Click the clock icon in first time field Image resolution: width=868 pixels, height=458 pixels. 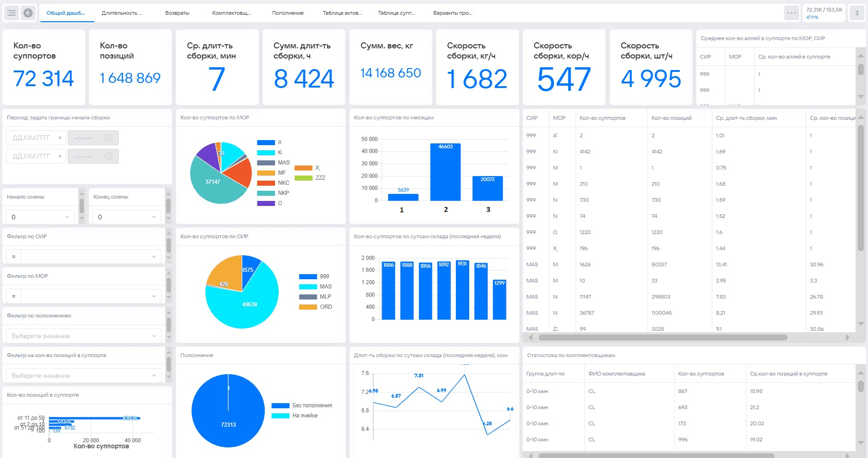point(109,138)
